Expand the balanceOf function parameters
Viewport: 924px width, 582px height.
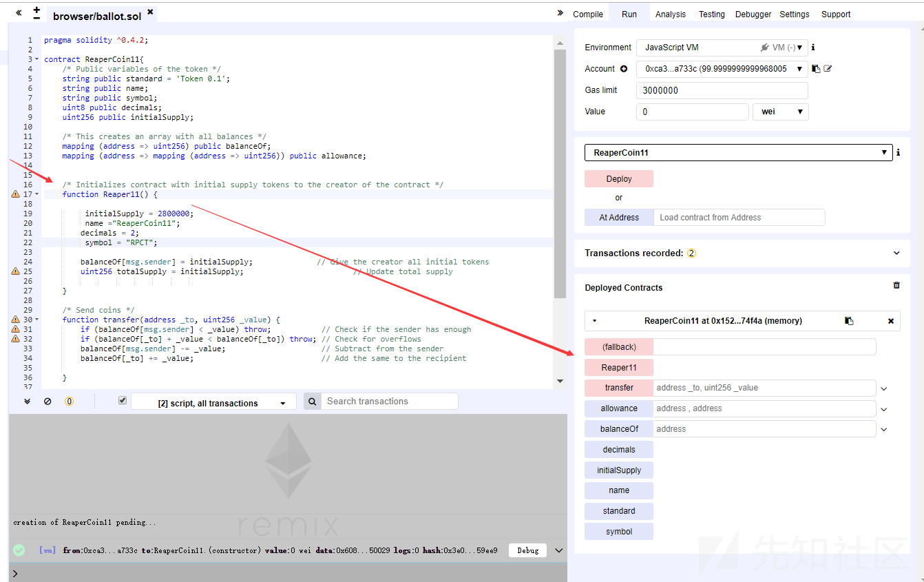click(884, 429)
